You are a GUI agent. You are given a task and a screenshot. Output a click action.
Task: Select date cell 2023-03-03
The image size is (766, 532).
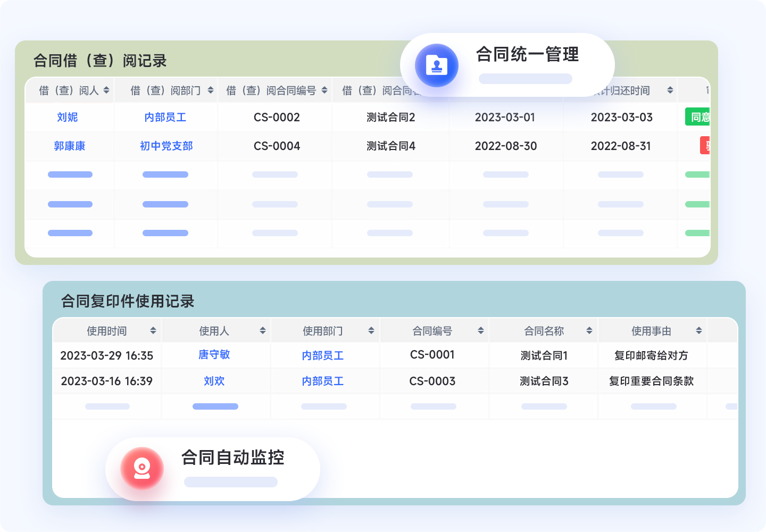621,117
